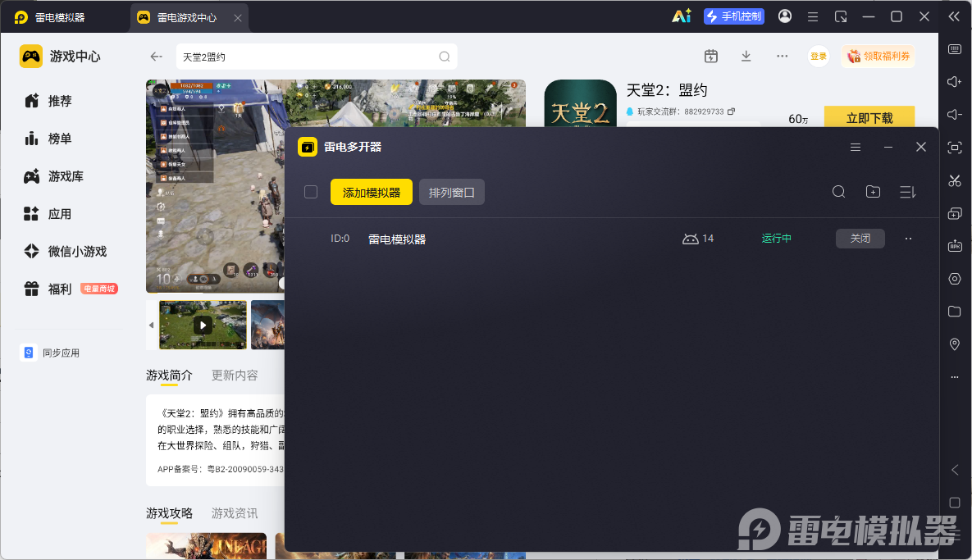The image size is (972, 560).
Task: Click the new folder icon in 雷电多开器
Action: pos(873,191)
